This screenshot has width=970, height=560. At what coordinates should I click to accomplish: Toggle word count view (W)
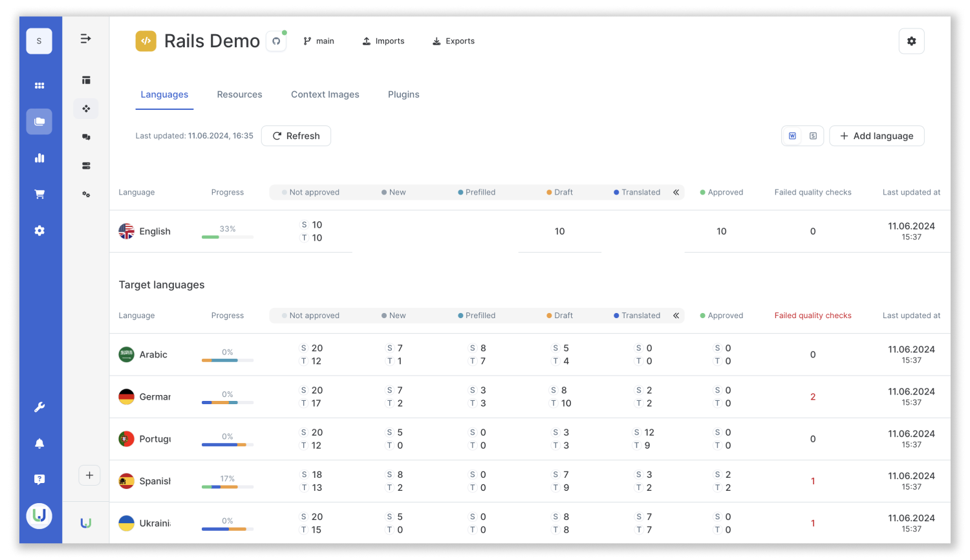[792, 136]
